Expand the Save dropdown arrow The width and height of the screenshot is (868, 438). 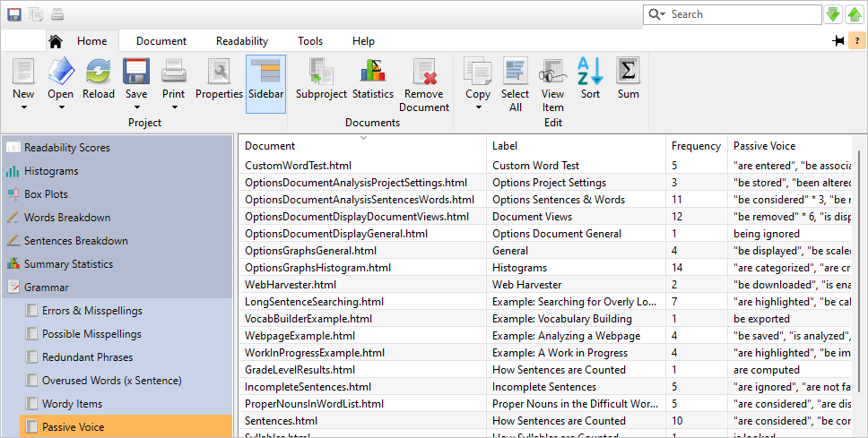point(136,107)
